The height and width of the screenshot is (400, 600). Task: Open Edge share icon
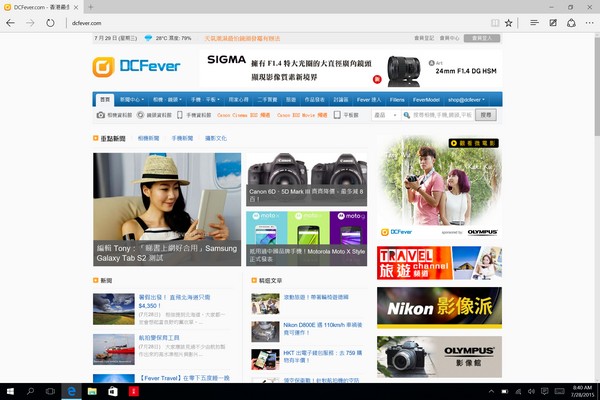pyautogui.click(x=571, y=23)
